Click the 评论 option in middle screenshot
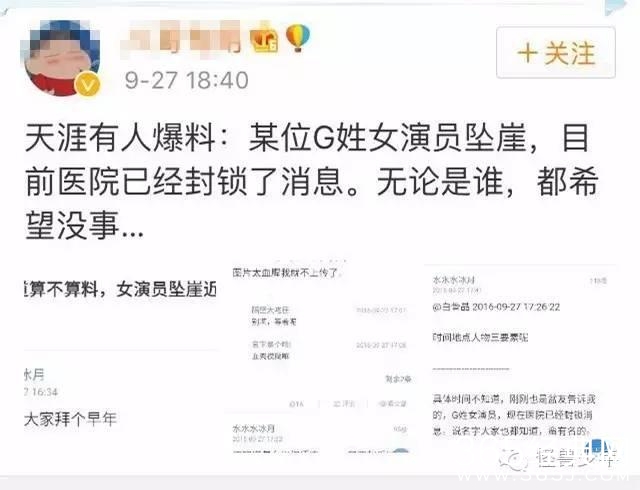Image resolution: width=640 pixels, height=490 pixels. 343,404
